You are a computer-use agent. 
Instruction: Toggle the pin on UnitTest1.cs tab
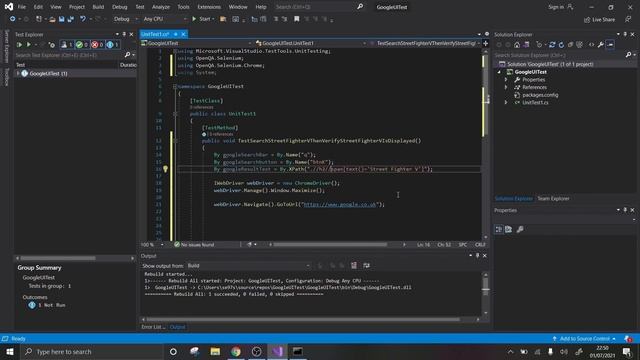[x=176, y=34]
